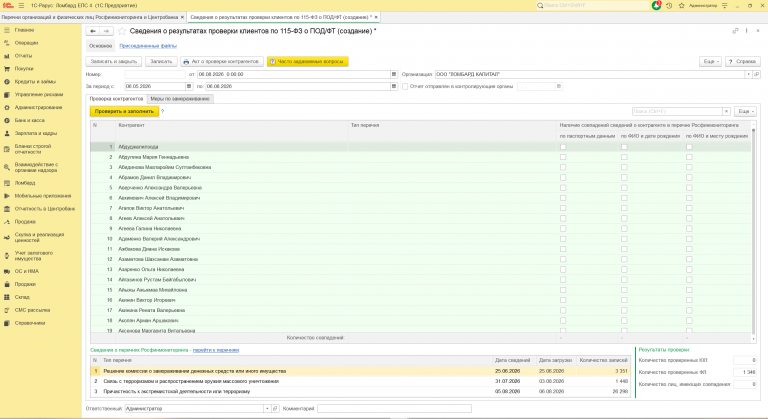Open the table's Еще dropdown
The width and height of the screenshot is (768, 419).
click(745, 111)
